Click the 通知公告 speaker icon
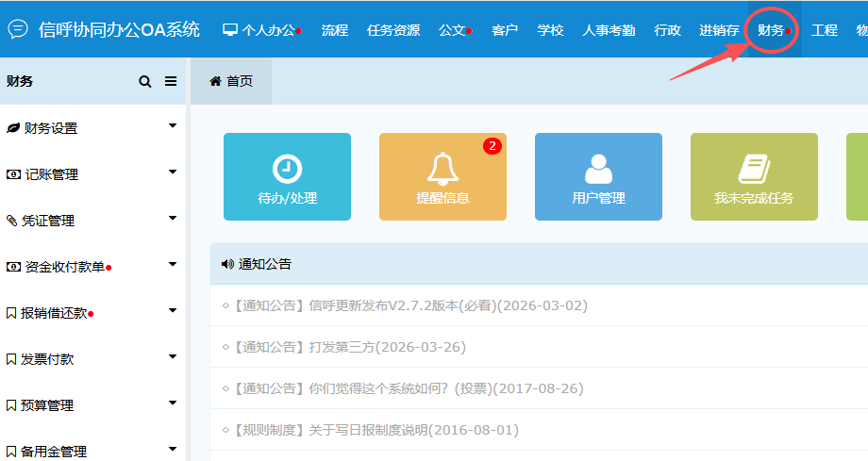Viewport: 868px width, 461px height. [x=227, y=264]
